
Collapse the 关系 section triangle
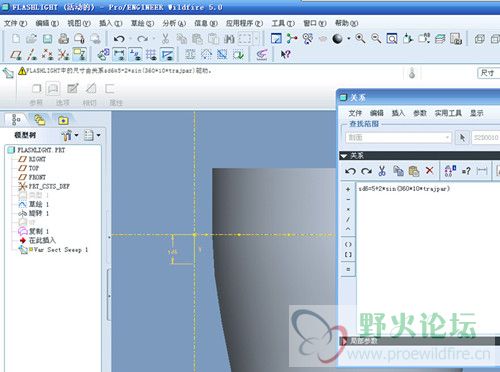pyautogui.click(x=343, y=156)
